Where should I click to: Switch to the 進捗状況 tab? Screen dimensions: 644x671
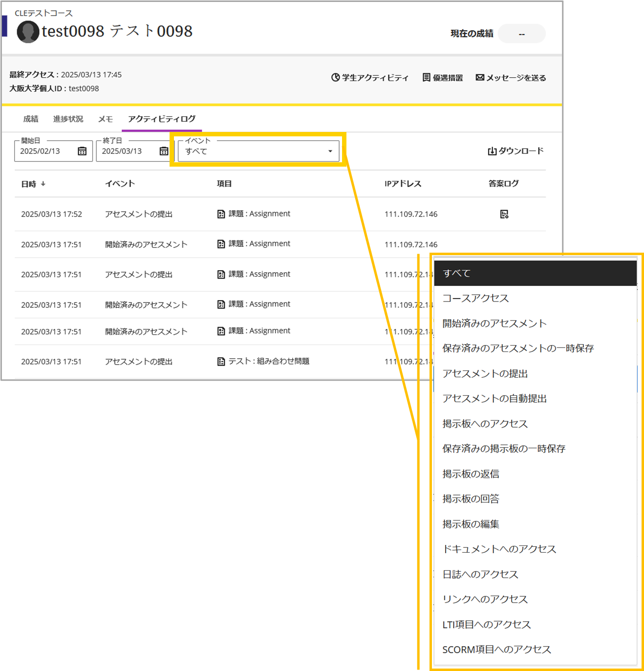click(68, 119)
